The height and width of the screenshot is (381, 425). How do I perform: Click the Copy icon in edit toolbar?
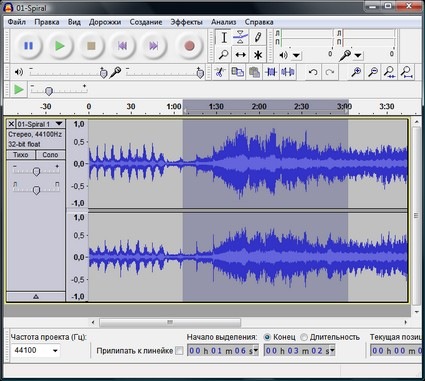click(237, 72)
